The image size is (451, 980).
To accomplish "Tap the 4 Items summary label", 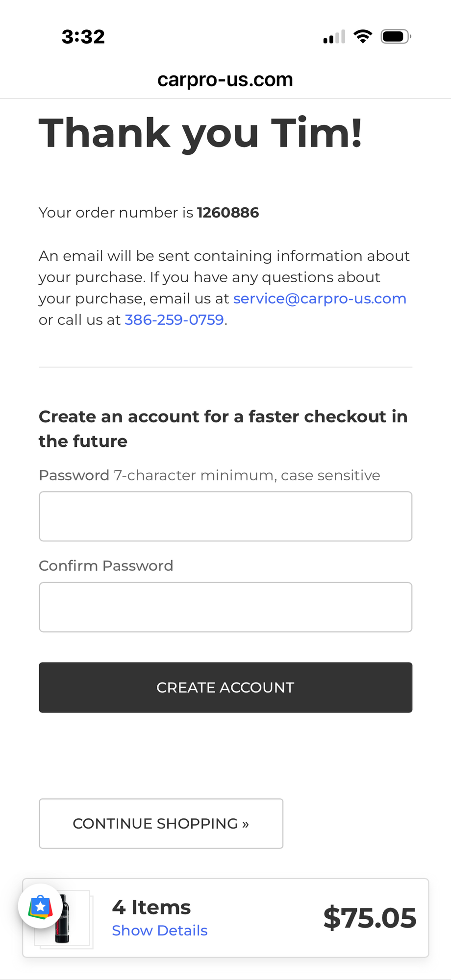I will pyautogui.click(x=151, y=907).
